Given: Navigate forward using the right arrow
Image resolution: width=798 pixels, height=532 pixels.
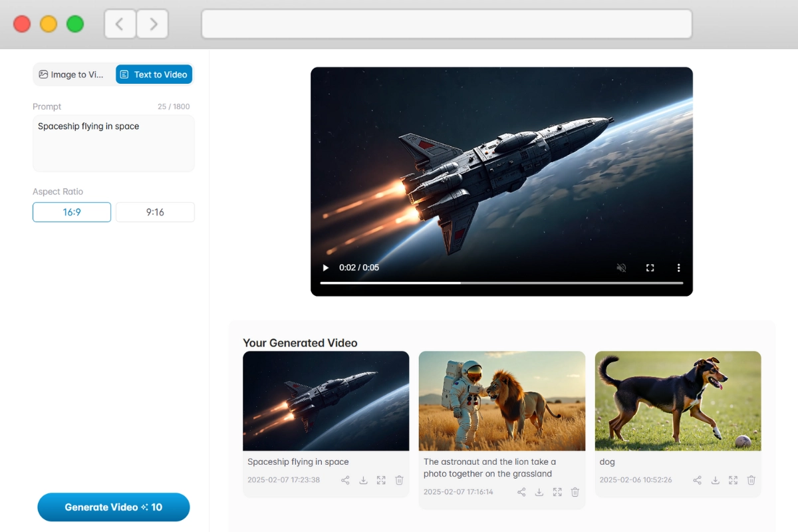Looking at the screenshot, I should click(152, 24).
